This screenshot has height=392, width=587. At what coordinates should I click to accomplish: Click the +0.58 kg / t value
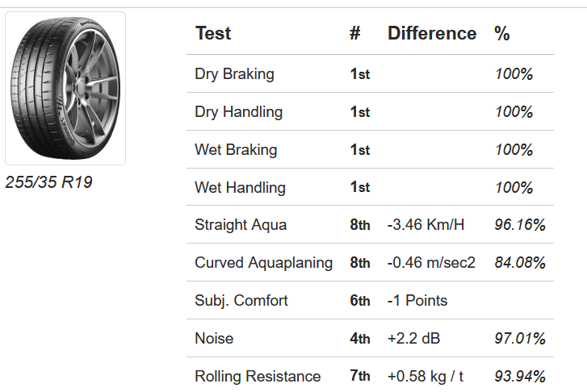[426, 377]
